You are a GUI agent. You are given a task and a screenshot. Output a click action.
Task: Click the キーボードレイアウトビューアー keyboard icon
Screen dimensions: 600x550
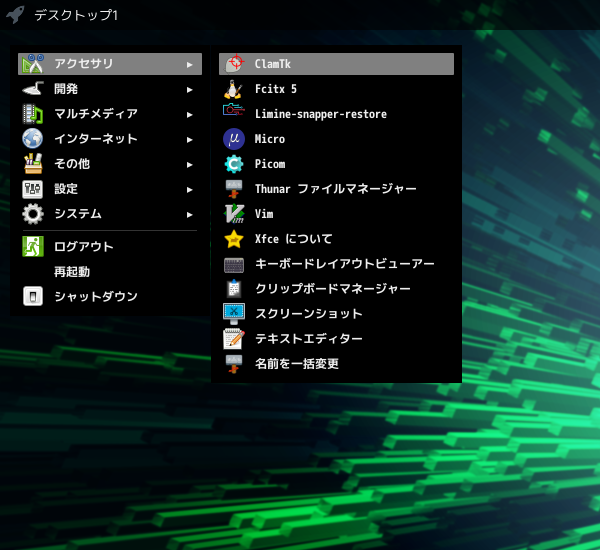(x=234, y=265)
